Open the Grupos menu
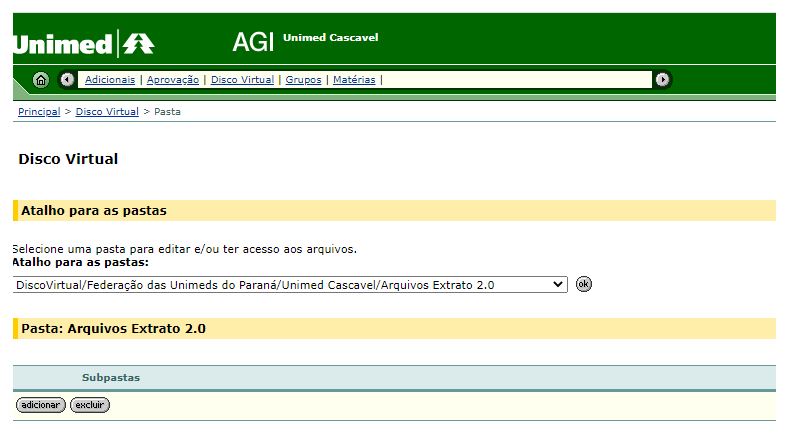Viewport: 798px width, 445px height. (x=303, y=80)
